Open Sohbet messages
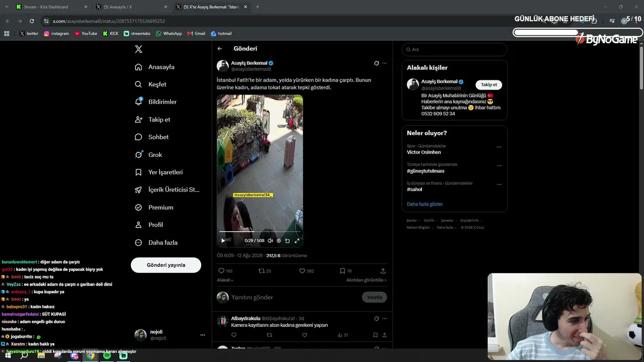The height and width of the screenshot is (362, 644). (x=152, y=137)
